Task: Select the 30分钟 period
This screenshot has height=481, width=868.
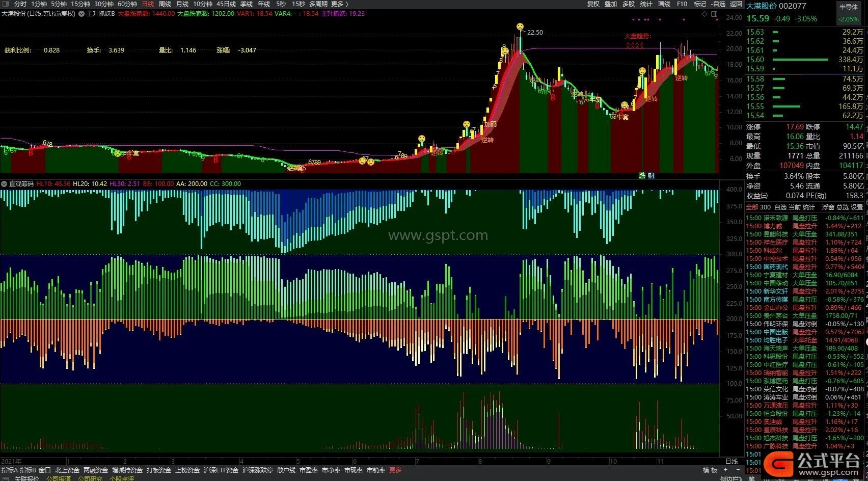Action: click(104, 4)
